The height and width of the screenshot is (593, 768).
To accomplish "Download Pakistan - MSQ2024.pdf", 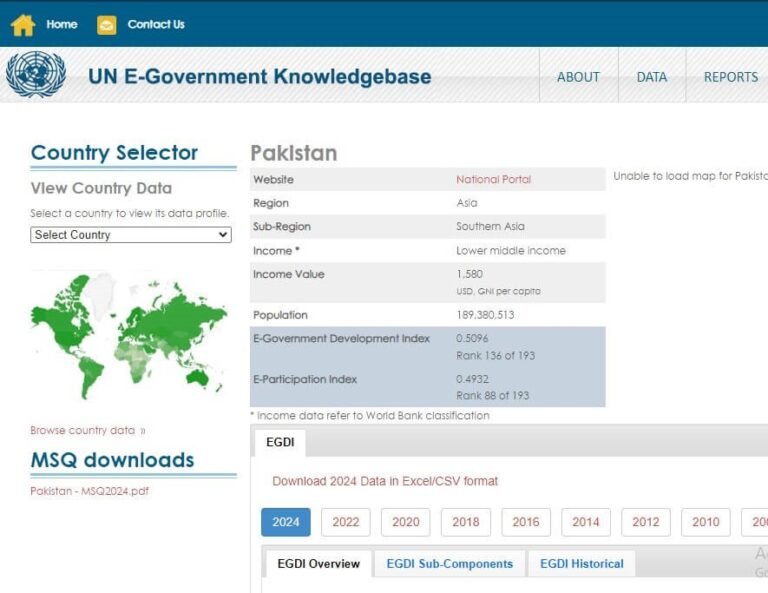I will click(x=89, y=491).
